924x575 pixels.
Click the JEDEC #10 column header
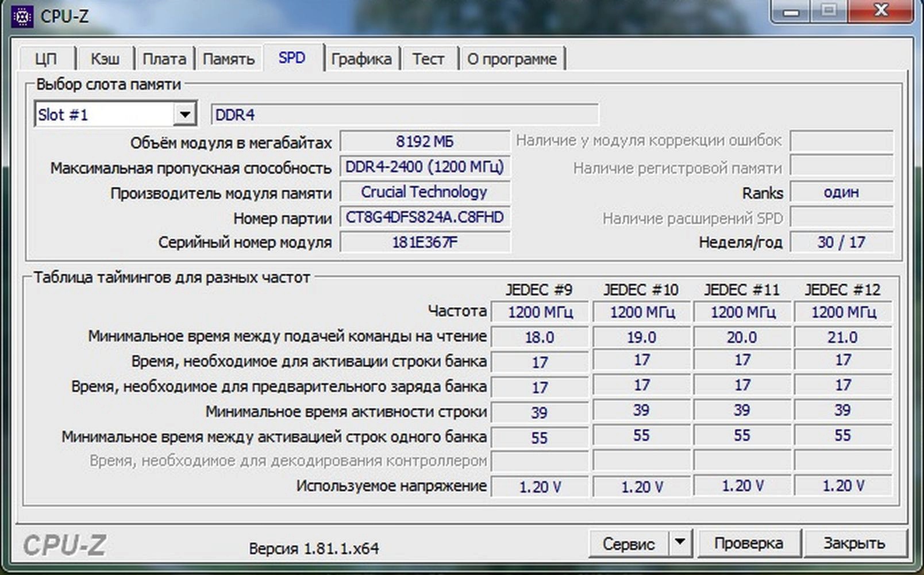pos(641,289)
